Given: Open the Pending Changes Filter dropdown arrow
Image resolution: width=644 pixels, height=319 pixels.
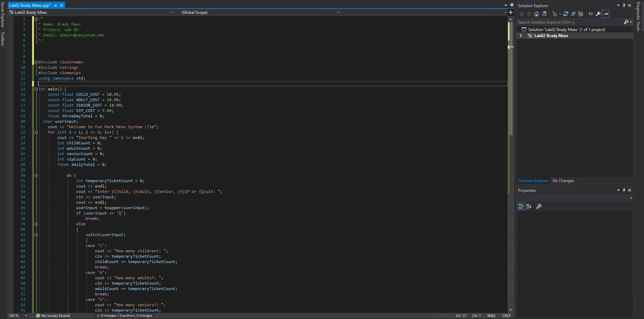Looking at the screenshot, I should click(560, 14).
